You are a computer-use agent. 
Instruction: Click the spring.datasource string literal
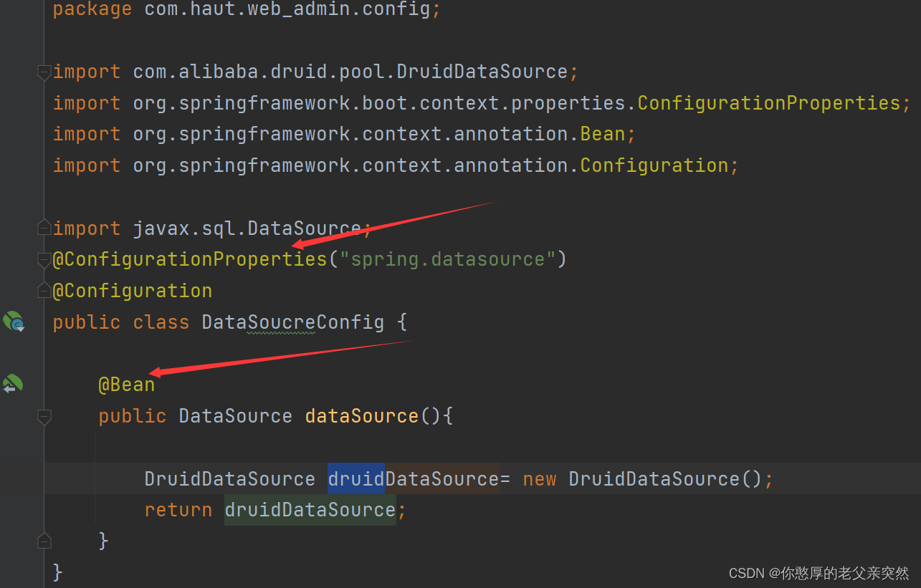tap(449, 259)
